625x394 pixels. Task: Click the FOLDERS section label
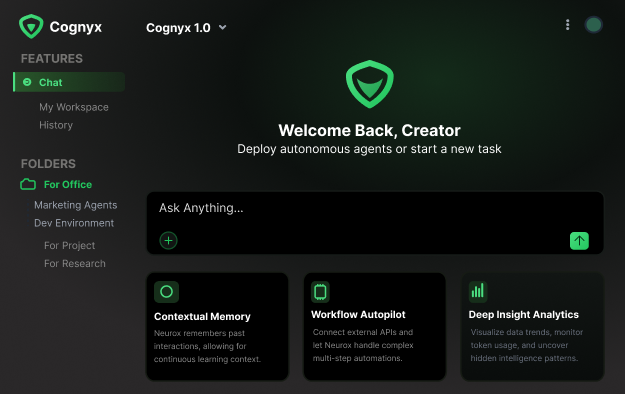point(48,164)
